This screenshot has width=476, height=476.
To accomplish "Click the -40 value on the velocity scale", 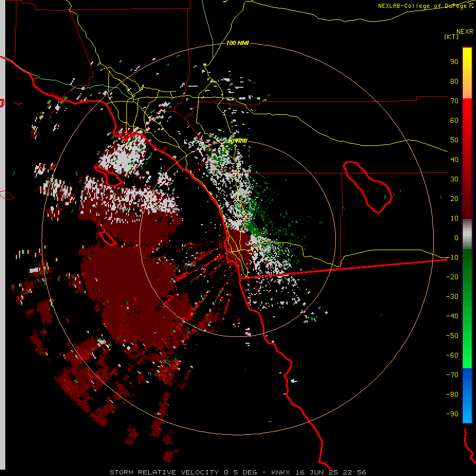I will pos(452,316).
